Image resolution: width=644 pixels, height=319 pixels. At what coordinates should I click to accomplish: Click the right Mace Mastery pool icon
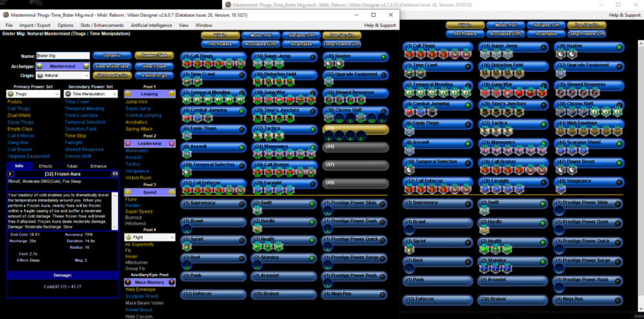172,282
